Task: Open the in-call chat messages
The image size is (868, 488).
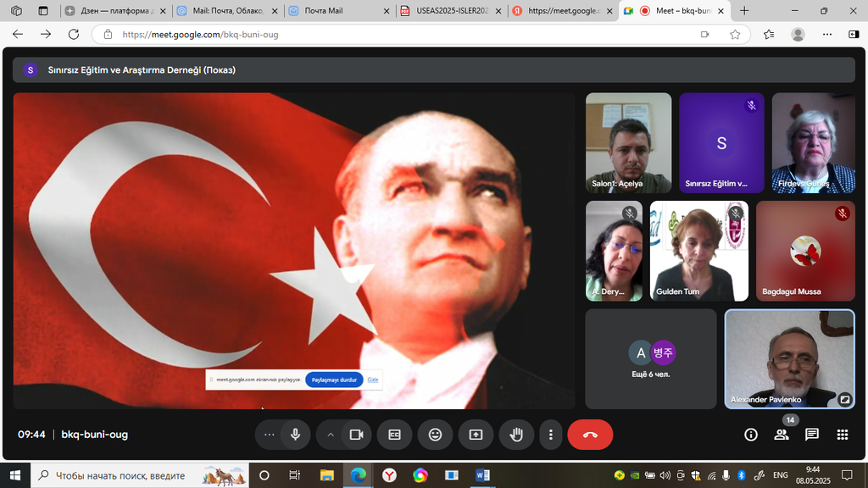Action: [x=811, y=435]
